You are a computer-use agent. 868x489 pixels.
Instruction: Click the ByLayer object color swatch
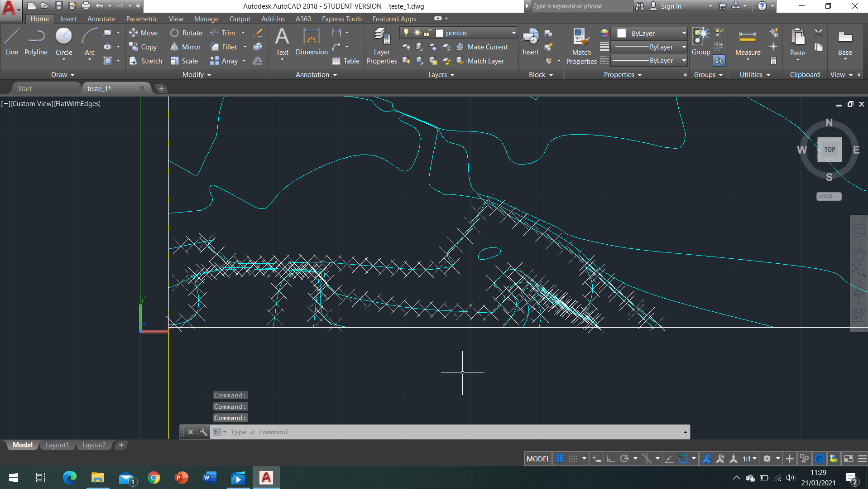[x=622, y=33]
